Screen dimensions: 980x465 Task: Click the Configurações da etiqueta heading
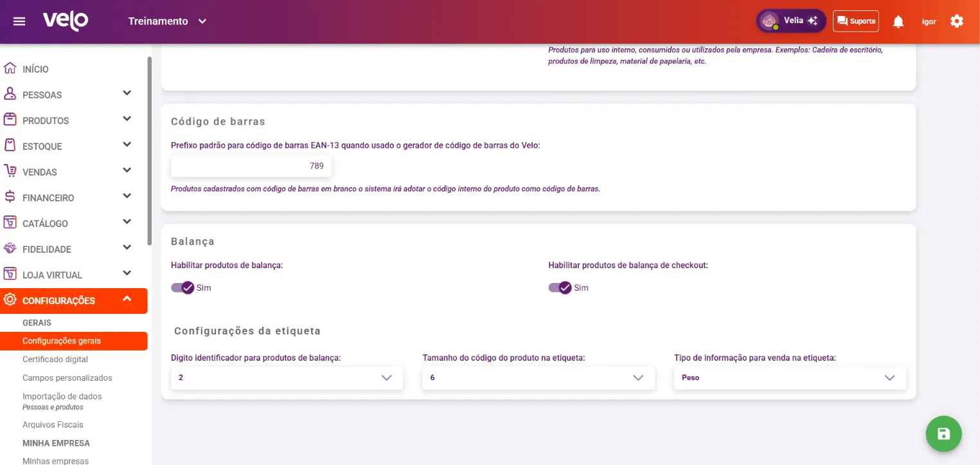(x=247, y=331)
